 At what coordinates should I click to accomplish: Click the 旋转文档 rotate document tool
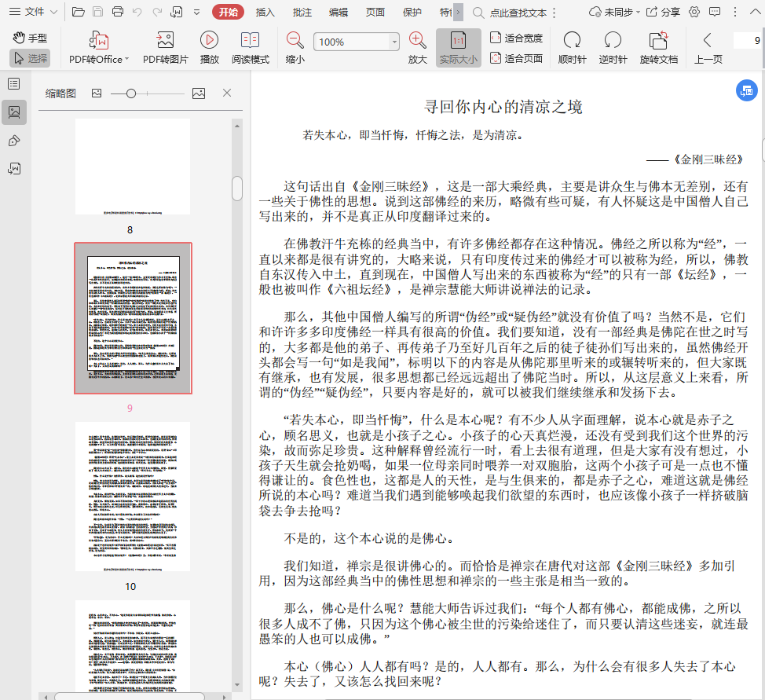[x=659, y=47]
